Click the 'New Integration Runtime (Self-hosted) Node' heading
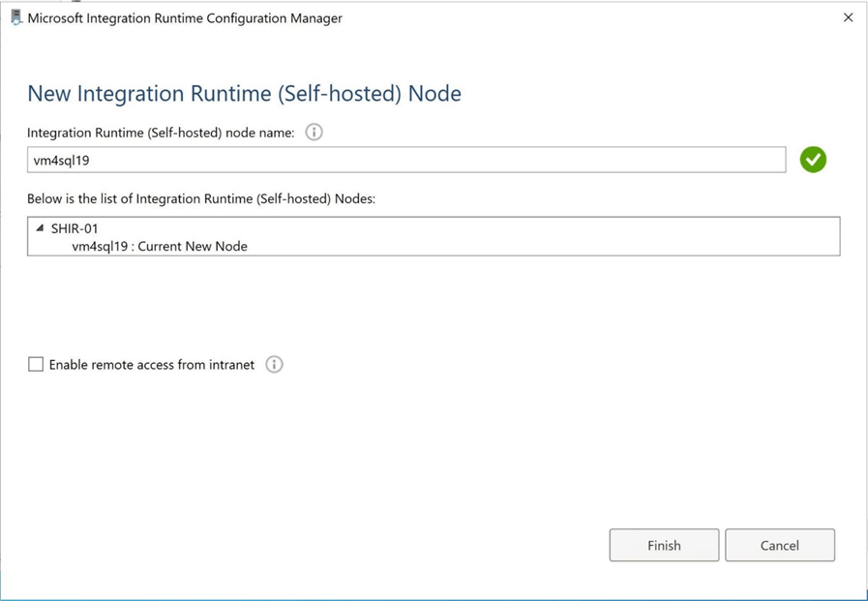Screen dimensions: 868x601 point(244,94)
